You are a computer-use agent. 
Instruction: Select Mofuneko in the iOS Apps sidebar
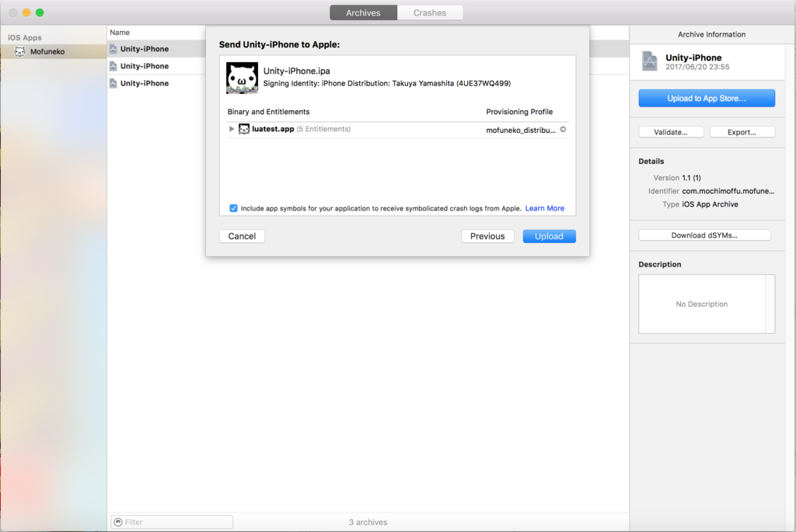pos(53,52)
